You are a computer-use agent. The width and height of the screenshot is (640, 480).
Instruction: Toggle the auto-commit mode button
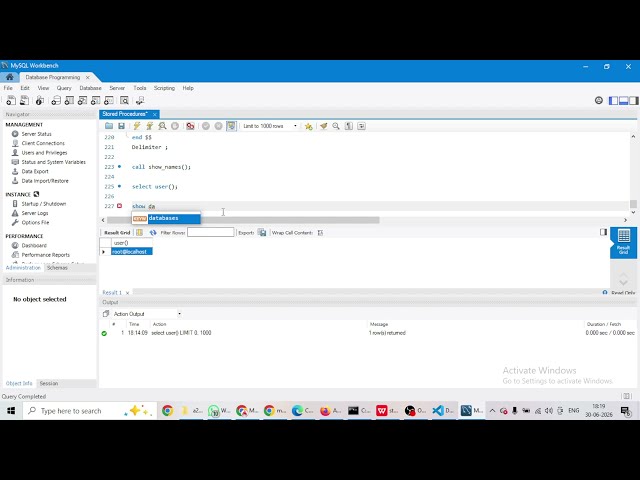pyautogui.click(x=231, y=126)
